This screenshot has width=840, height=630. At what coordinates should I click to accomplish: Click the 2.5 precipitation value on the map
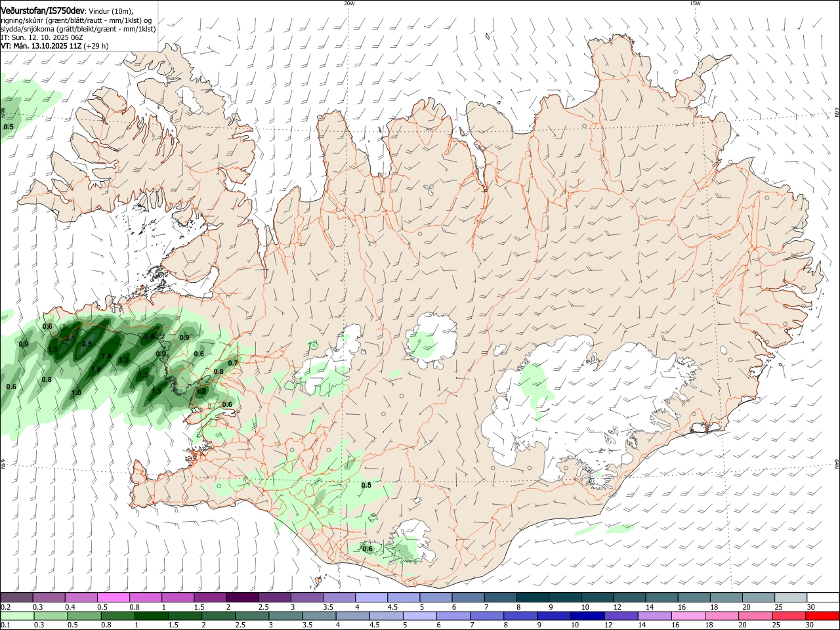pyautogui.click(x=87, y=344)
